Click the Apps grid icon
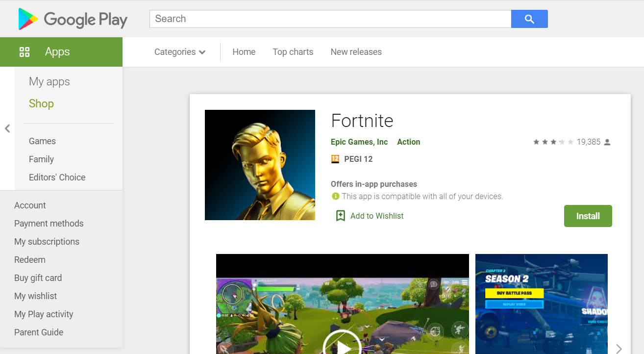Viewport: 644px width, 354px height. (x=25, y=52)
